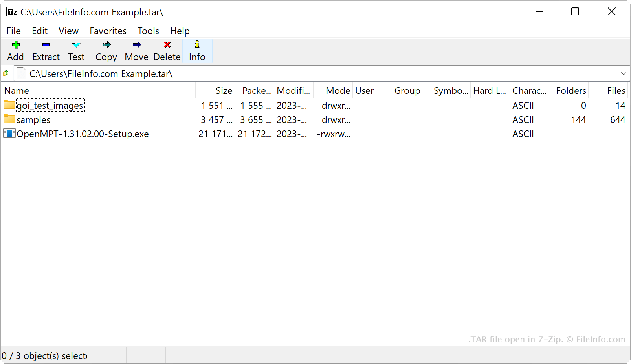Select OpenMPT-1.31.02.00-Setup.exe in the list
631x364 pixels.
pos(83,134)
